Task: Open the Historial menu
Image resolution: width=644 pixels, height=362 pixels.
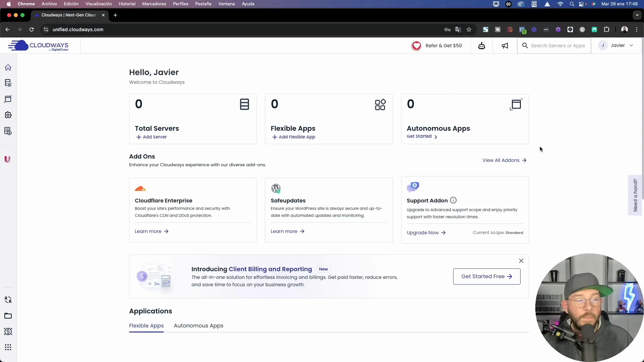Action: tap(127, 4)
